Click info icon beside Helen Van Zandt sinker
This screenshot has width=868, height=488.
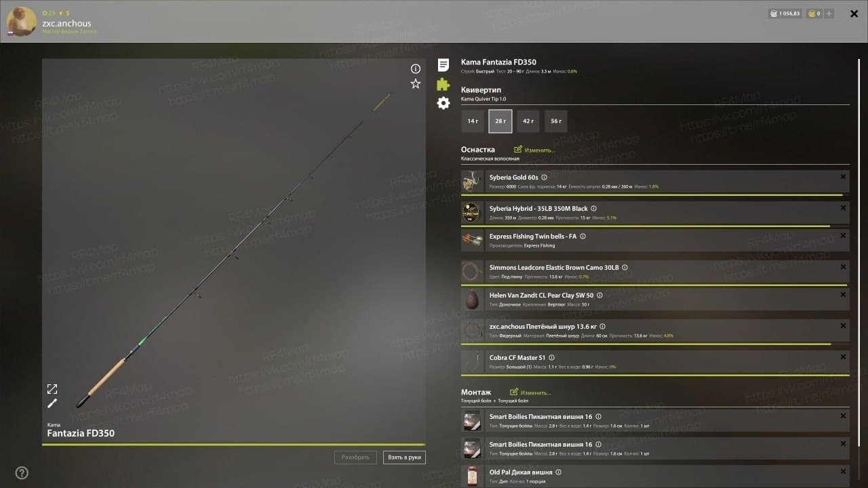[599, 296]
